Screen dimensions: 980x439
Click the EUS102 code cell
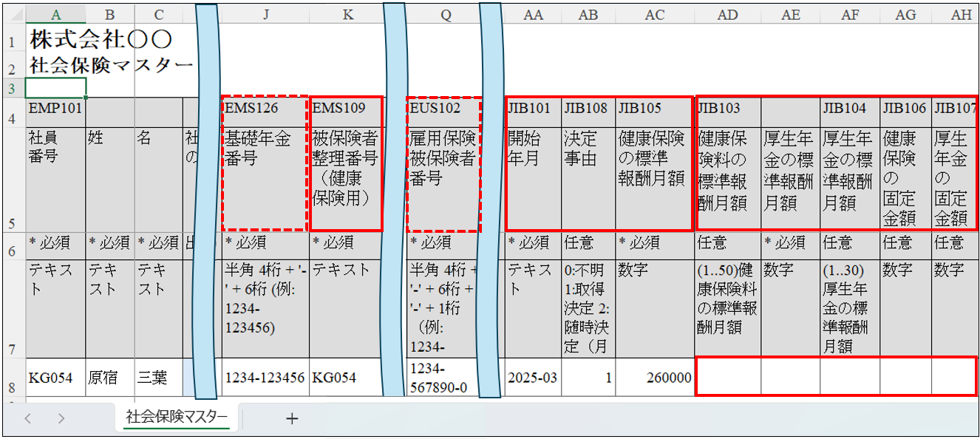pyautogui.click(x=445, y=109)
